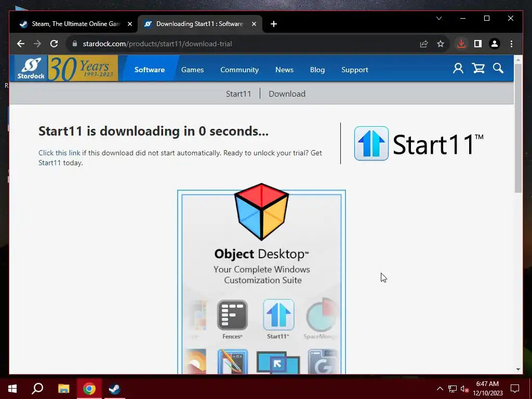Close the Steam tab

(x=129, y=24)
